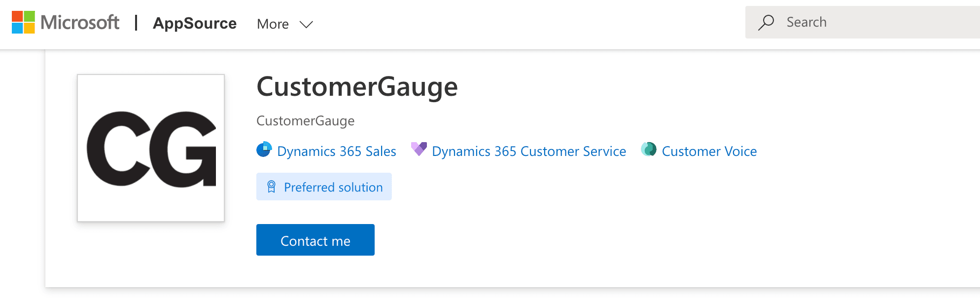The width and height of the screenshot is (980, 303).
Task: Open the Dynamics 365 Sales link
Action: (x=337, y=151)
